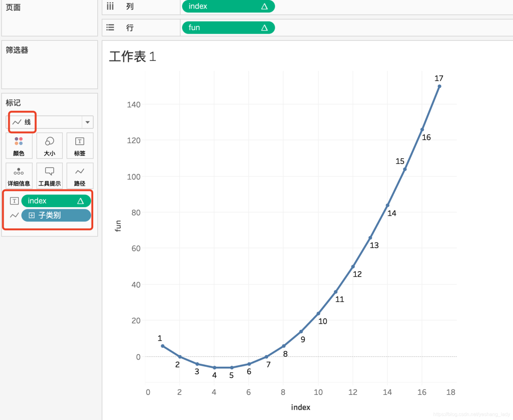Click the 页面 pages shelf header
The width and height of the screenshot is (513, 420).
point(13,7)
